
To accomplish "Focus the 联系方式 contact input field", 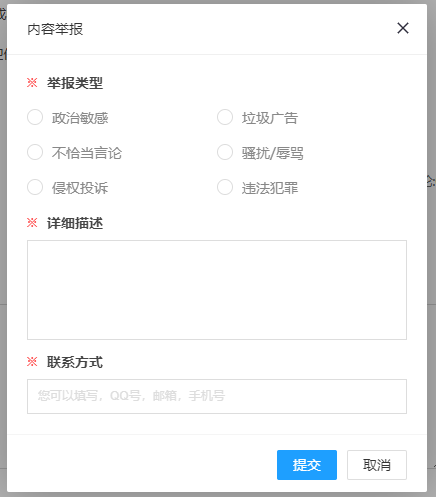I will [x=217, y=396].
